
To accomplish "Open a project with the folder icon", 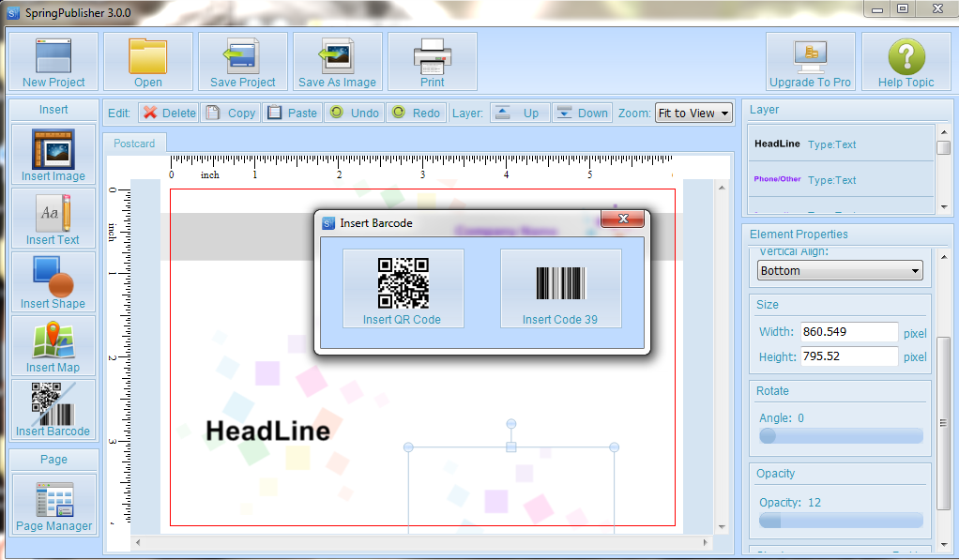I will [x=147, y=62].
